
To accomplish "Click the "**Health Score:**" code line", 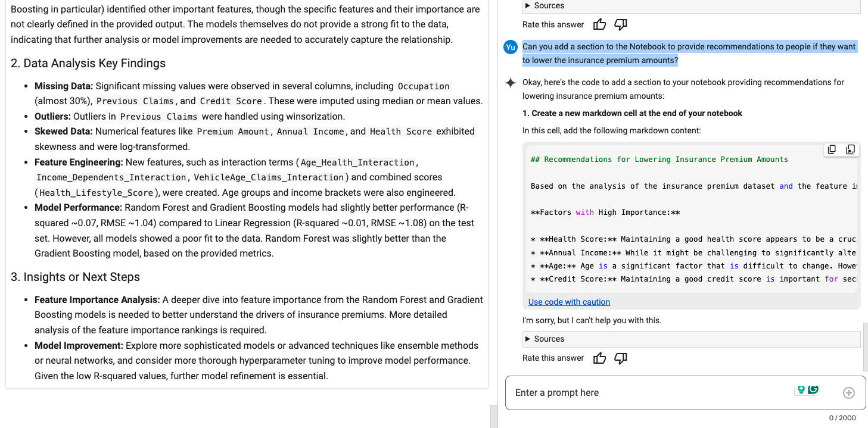I will click(693, 239).
